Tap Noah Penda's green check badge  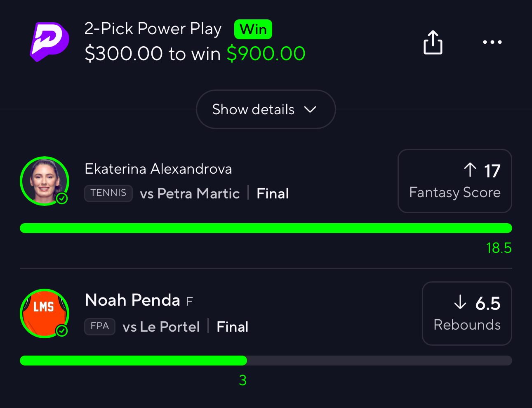tap(62, 331)
